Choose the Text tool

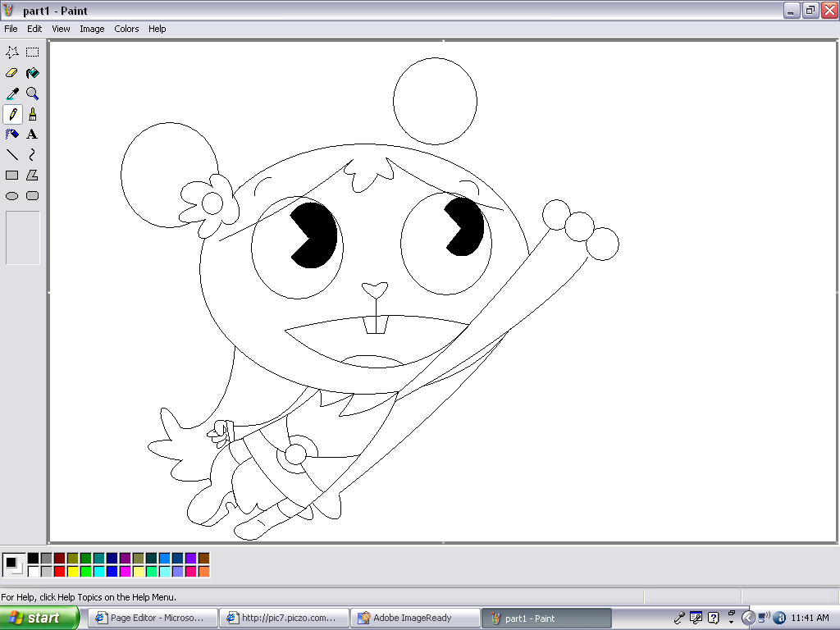(x=33, y=134)
